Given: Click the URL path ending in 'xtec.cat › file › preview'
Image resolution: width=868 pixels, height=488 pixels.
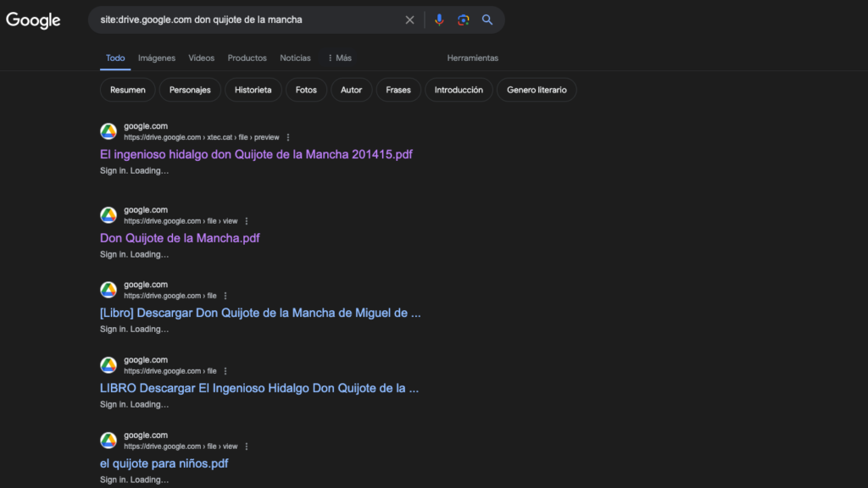Looking at the screenshot, I should tap(202, 137).
